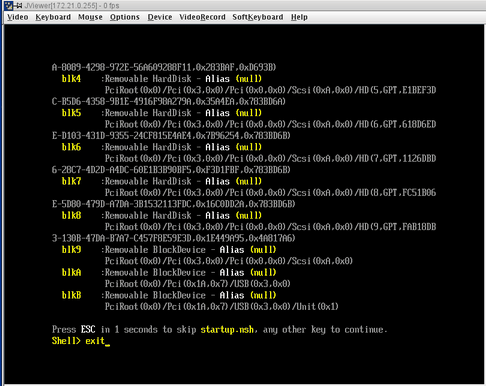The height and width of the screenshot is (386, 486).
Task: Click the blk9 device label
Action: (71, 250)
